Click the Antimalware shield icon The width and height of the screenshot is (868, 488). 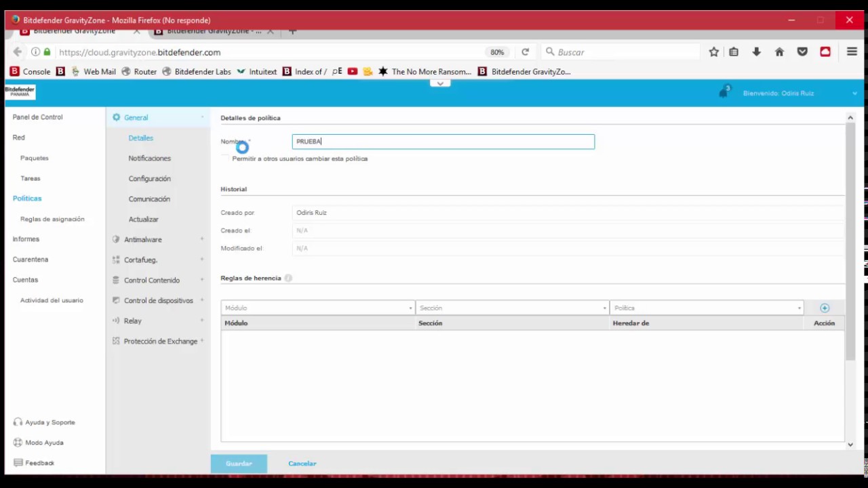116,239
